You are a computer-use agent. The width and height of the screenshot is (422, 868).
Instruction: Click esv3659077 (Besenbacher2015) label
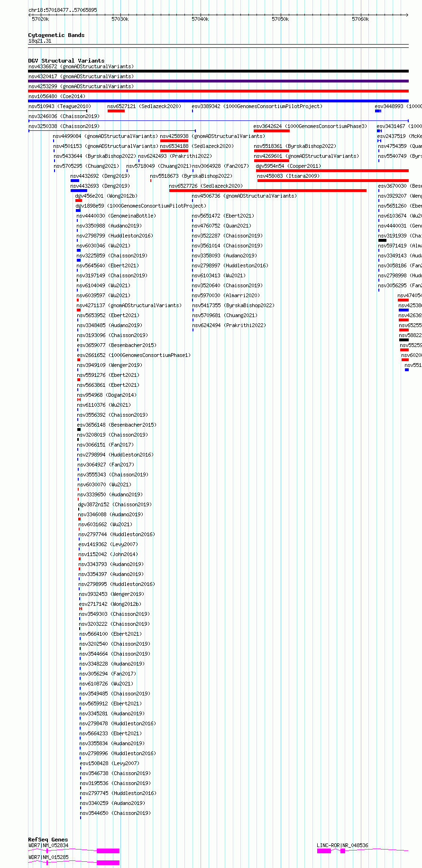(x=117, y=345)
